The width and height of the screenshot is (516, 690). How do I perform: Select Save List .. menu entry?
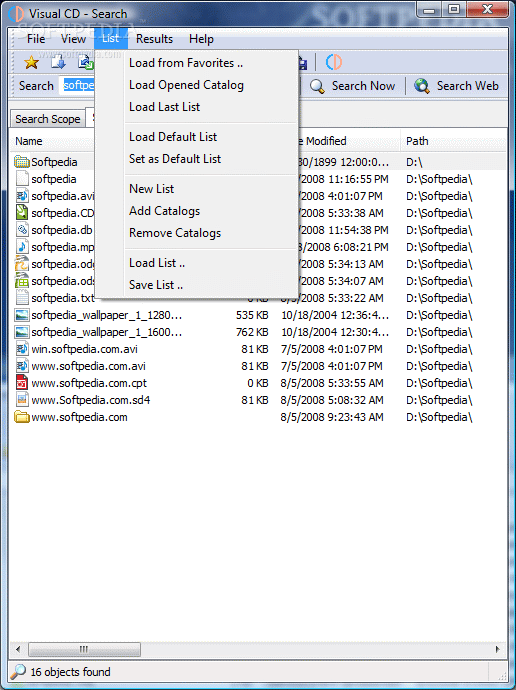[x=197, y=285]
